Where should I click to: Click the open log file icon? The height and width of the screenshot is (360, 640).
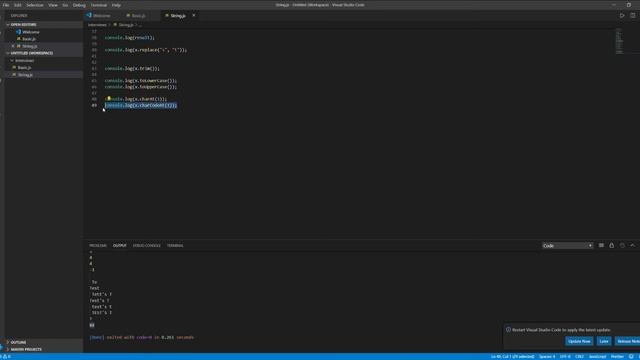click(x=622, y=245)
